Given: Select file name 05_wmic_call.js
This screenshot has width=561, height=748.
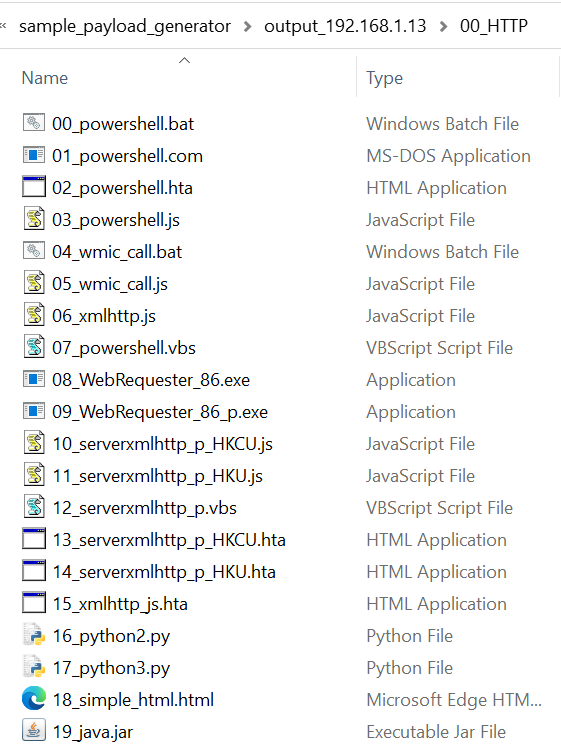Looking at the screenshot, I should point(110,284).
